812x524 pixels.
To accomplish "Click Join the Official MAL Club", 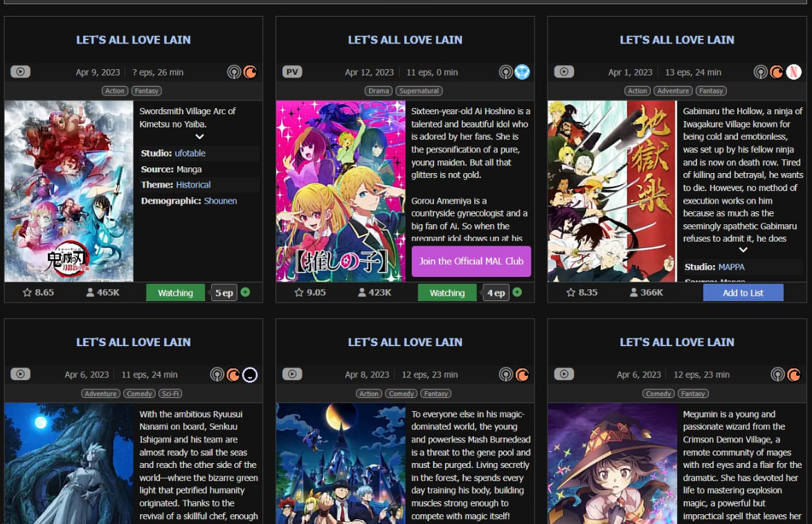I will click(471, 262).
